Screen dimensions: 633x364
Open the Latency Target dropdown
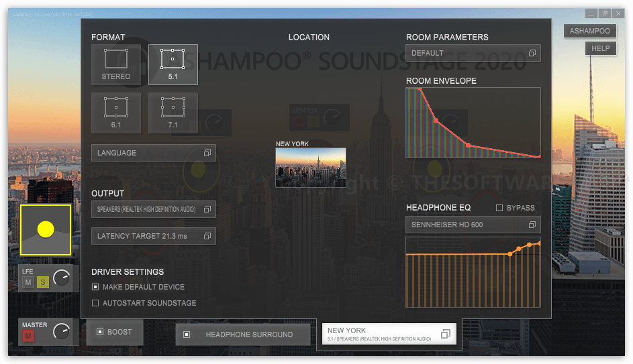(154, 236)
